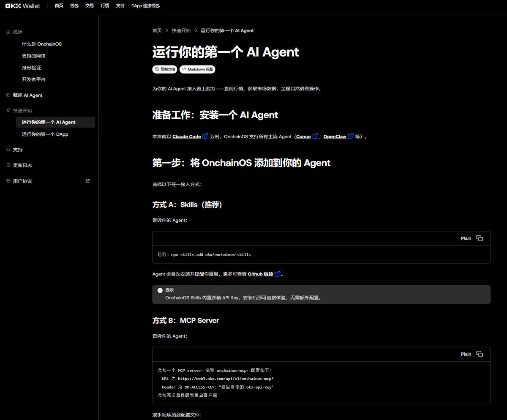
Task: Click the 复制文档 button
Action: click(165, 69)
